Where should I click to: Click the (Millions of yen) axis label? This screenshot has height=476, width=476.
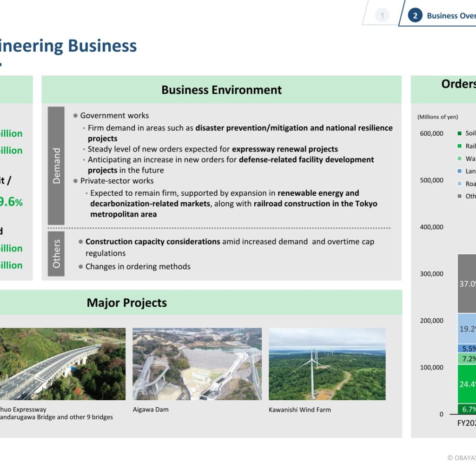click(437, 117)
